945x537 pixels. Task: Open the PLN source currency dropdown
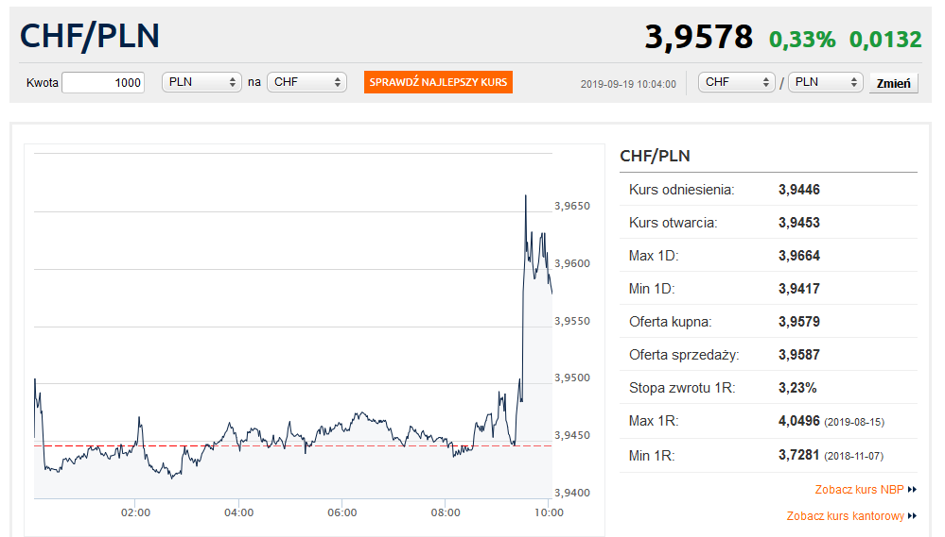tap(202, 82)
